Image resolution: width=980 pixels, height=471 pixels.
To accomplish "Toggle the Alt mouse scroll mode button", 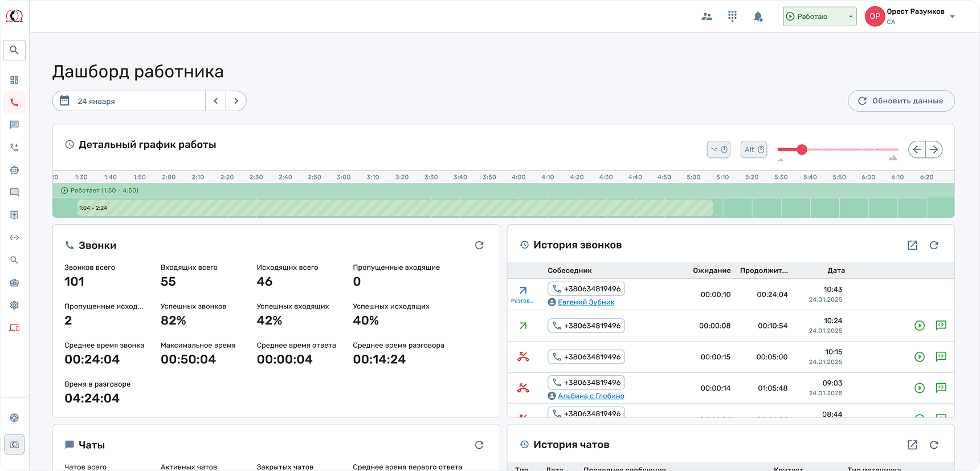I will 754,149.
